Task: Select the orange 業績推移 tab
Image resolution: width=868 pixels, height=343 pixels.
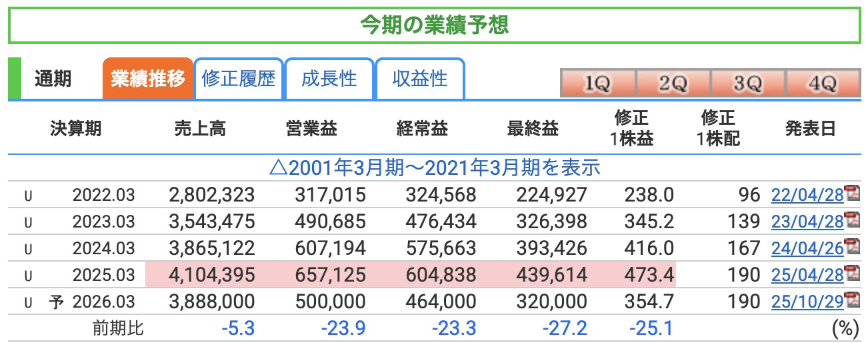Action: point(148,79)
